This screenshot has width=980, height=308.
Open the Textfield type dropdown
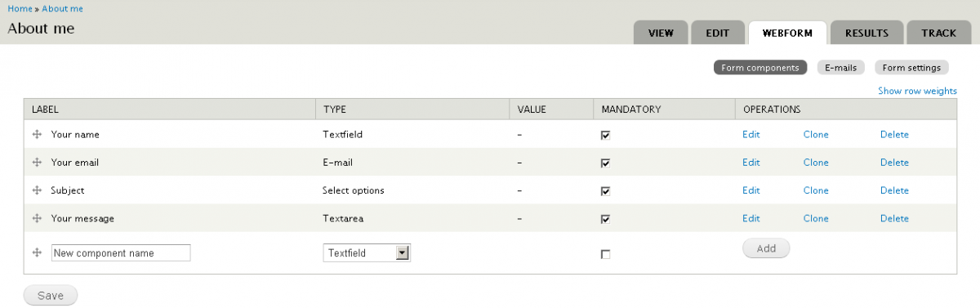pos(367,253)
